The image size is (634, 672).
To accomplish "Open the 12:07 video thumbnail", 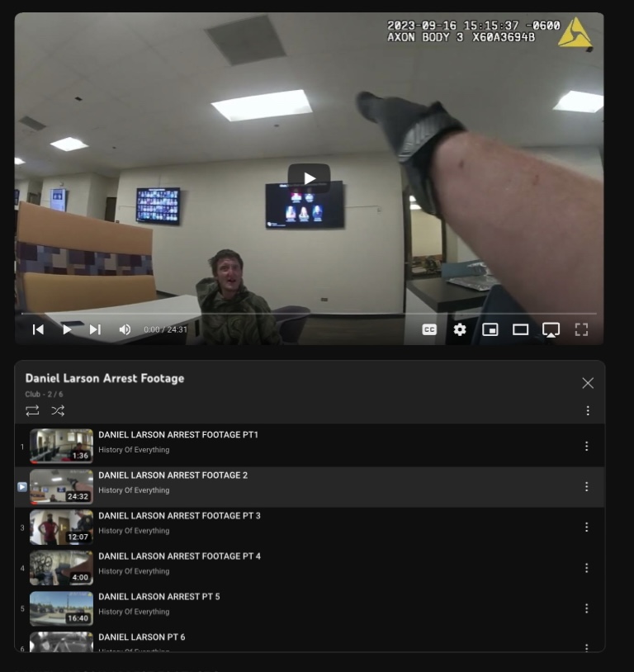I will tap(61, 528).
